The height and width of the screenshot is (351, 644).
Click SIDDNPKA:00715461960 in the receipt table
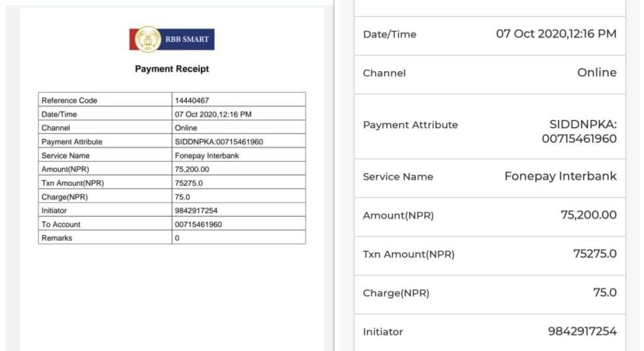[x=219, y=142]
